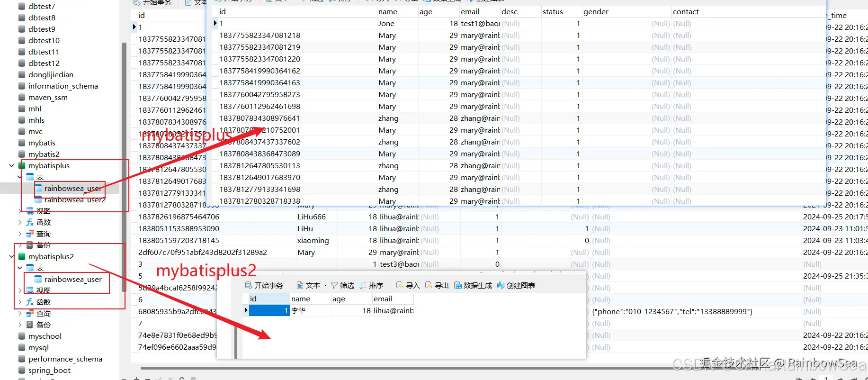Viewport: 868px width, 380px height.
Task: Click the age header in mybatisplus2 grid
Action: (351, 299)
